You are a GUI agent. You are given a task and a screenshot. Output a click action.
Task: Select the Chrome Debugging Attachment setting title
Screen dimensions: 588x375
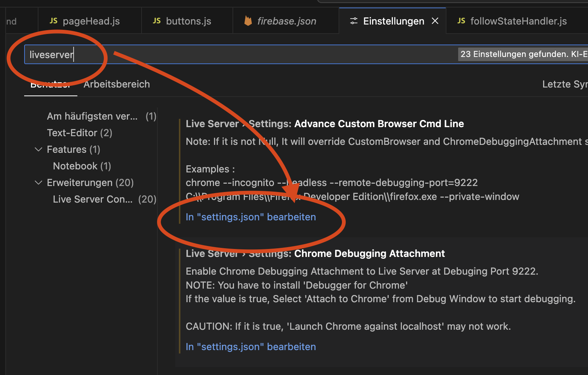369,254
